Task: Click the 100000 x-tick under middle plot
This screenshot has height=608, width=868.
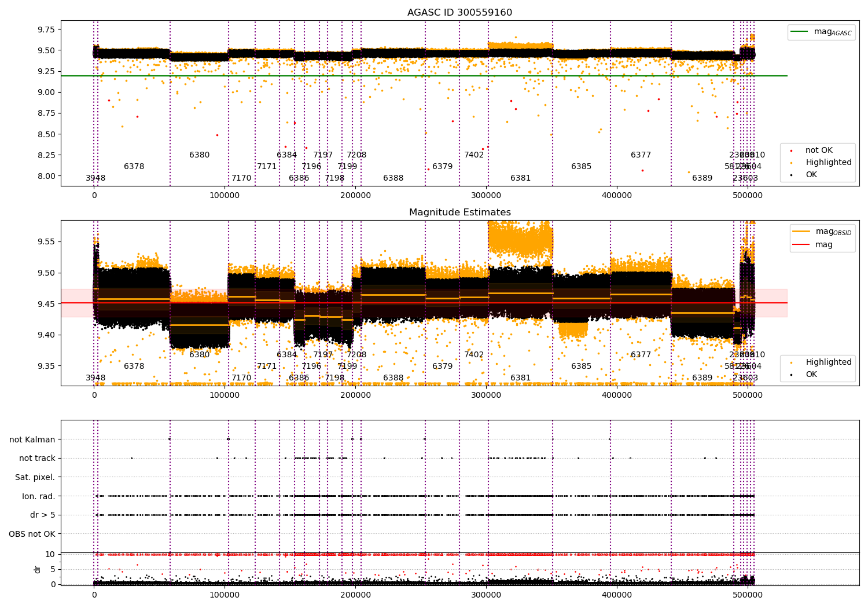Action: pos(225,395)
